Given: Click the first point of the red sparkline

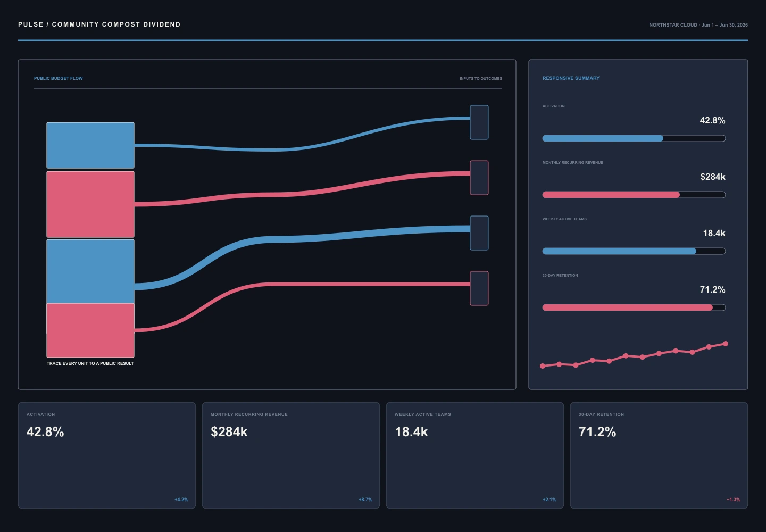Looking at the screenshot, I should click(543, 366).
